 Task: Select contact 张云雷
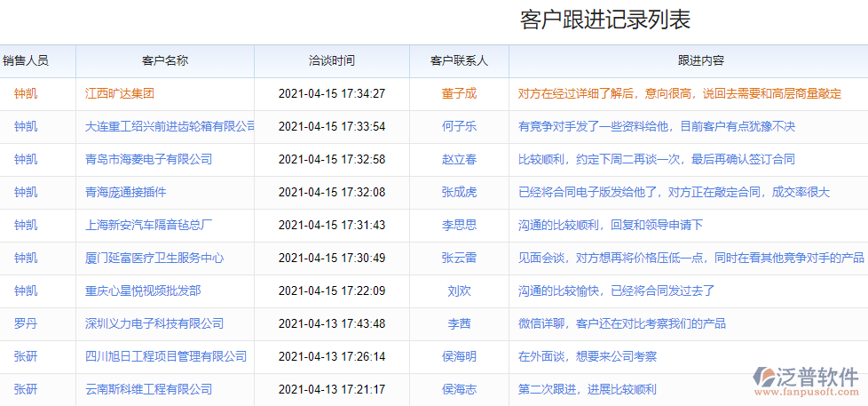459,258
